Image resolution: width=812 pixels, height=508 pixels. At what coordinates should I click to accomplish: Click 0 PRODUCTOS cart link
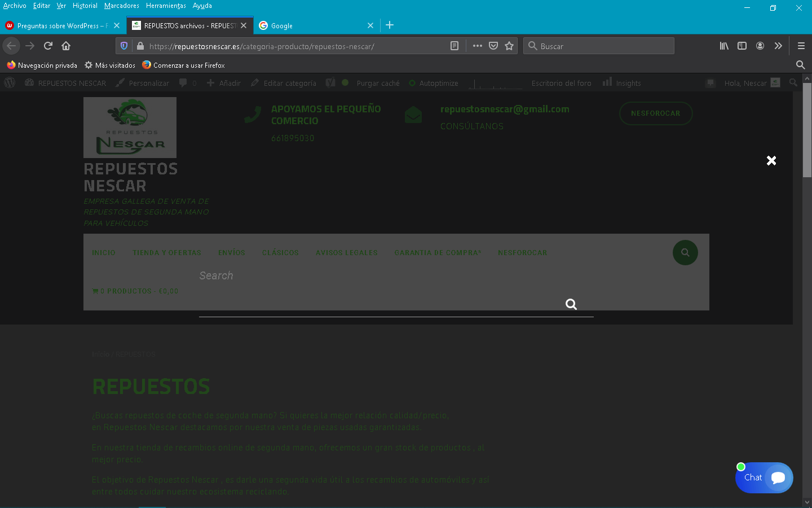coord(135,291)
